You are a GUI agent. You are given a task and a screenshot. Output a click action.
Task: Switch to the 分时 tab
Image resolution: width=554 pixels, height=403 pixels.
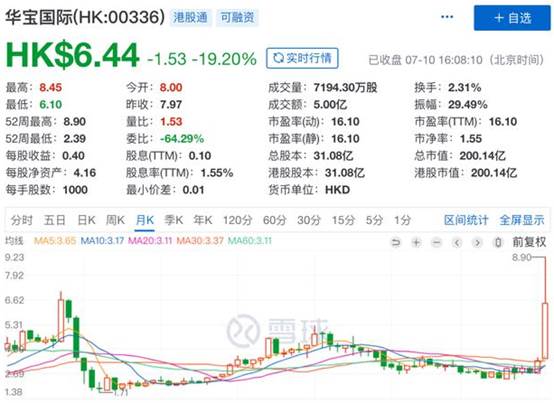(x=22, y=220)
